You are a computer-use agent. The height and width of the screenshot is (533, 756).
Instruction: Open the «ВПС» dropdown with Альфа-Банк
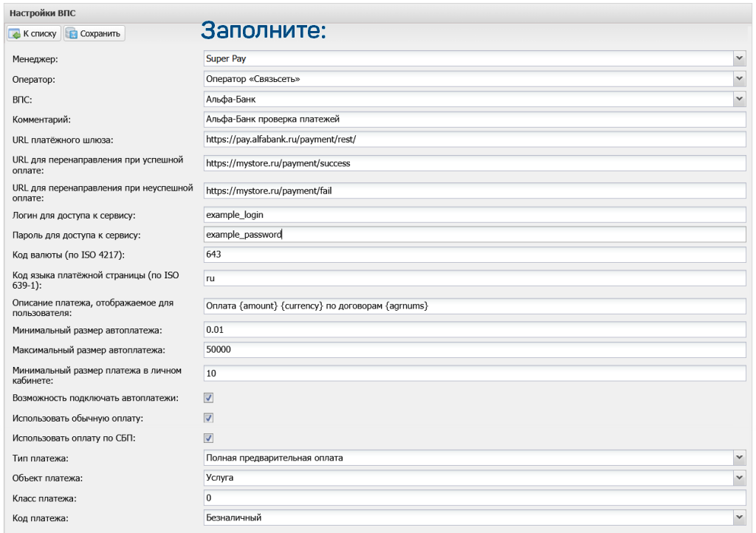[740, 98]
